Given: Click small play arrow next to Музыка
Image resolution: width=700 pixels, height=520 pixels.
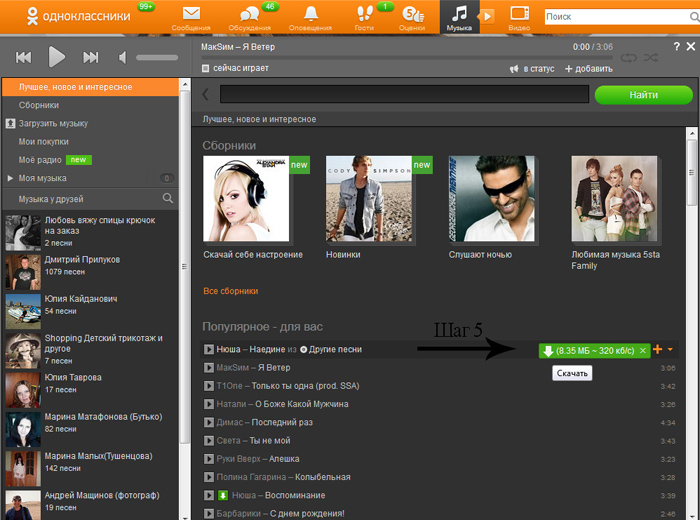Looking at the screenshot, I should pyautogui.click(x=487, y=17).
